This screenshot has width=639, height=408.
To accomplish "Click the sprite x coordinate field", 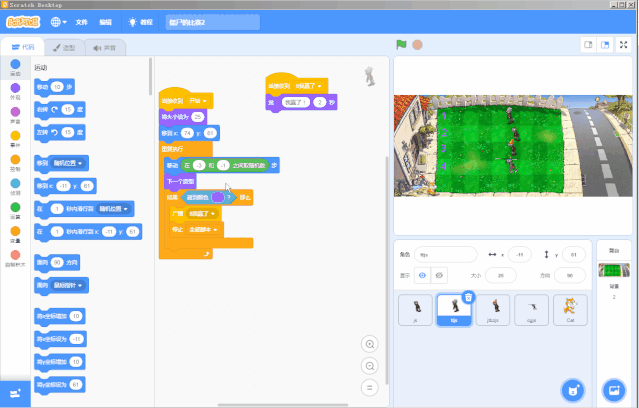I will pyautogui.click(x=520, y=255).
